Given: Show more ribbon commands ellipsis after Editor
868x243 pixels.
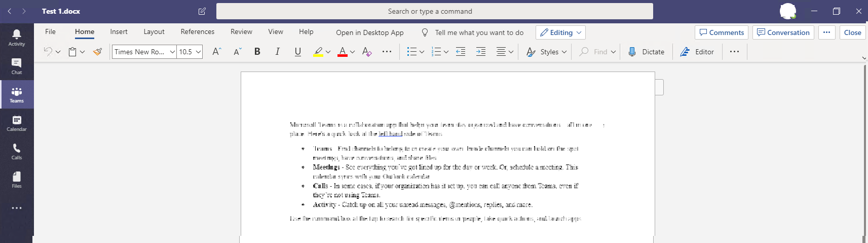Looking at the screenshot, I should (734, 52).
